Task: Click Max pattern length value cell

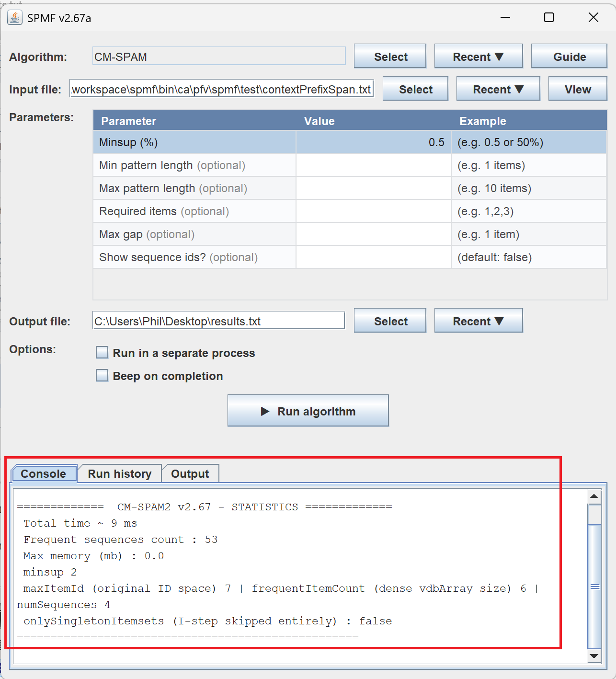Action: pyautogui.click(x=374, y=188)
